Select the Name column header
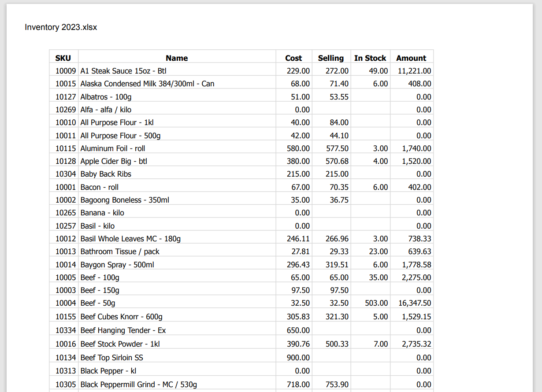The height and width of the screenshot is (392, 542). (177, 58)
